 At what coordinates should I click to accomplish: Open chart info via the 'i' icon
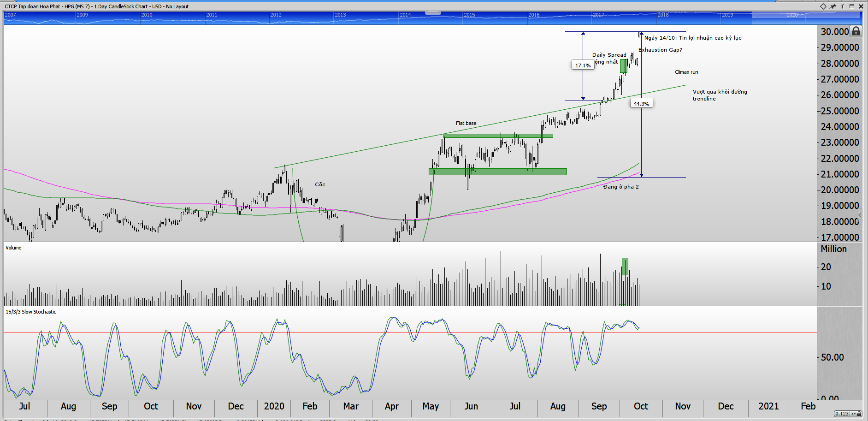coord(842,6)
